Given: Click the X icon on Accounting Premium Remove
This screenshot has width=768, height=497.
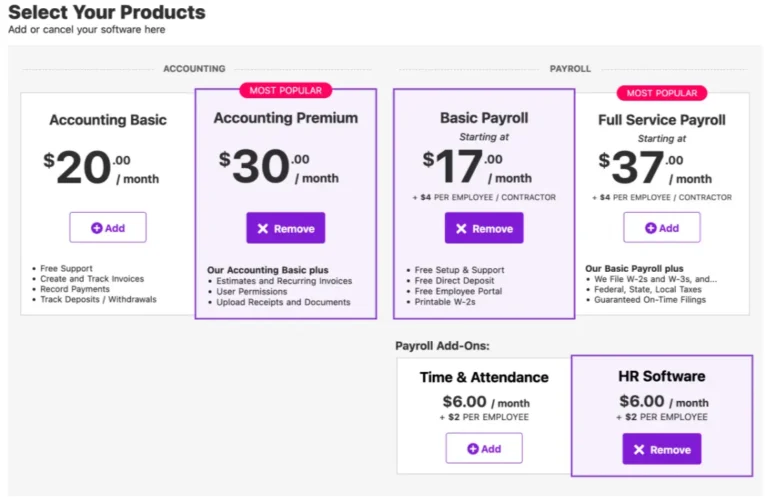Looking at the screenshot, I should pyautogui.click(x=263, y=229).
